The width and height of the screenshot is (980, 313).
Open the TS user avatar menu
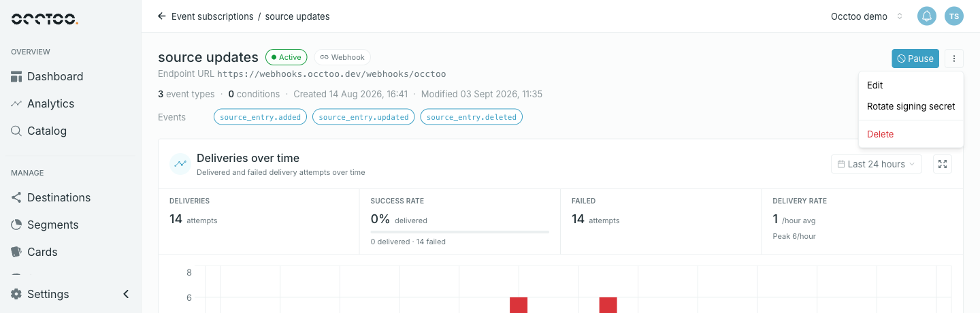[x=954, y=16]
